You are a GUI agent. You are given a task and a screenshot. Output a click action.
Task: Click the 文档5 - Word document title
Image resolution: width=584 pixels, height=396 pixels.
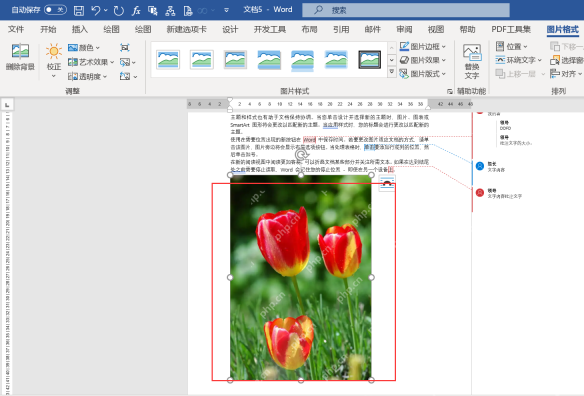tap(268, 10)
